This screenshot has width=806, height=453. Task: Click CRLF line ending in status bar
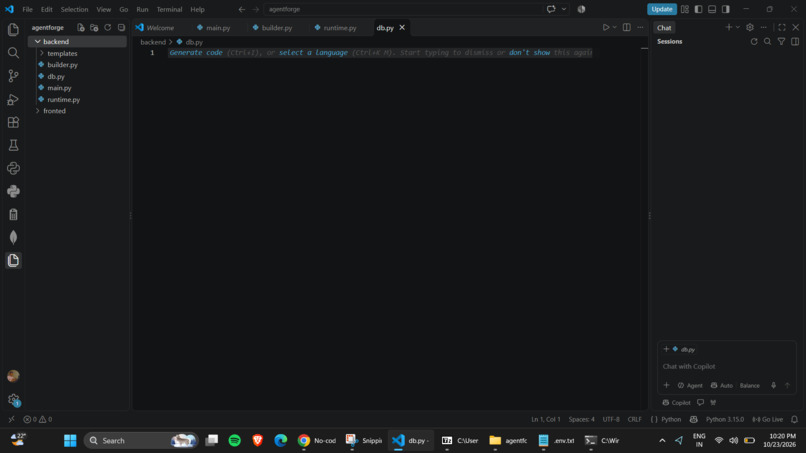[x=634, y=419]
